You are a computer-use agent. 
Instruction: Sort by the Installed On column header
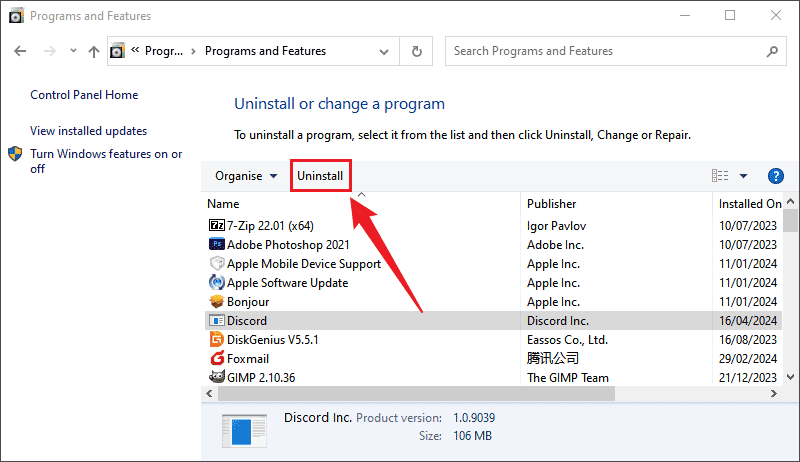pyautogui.click(x=750, y=204)
